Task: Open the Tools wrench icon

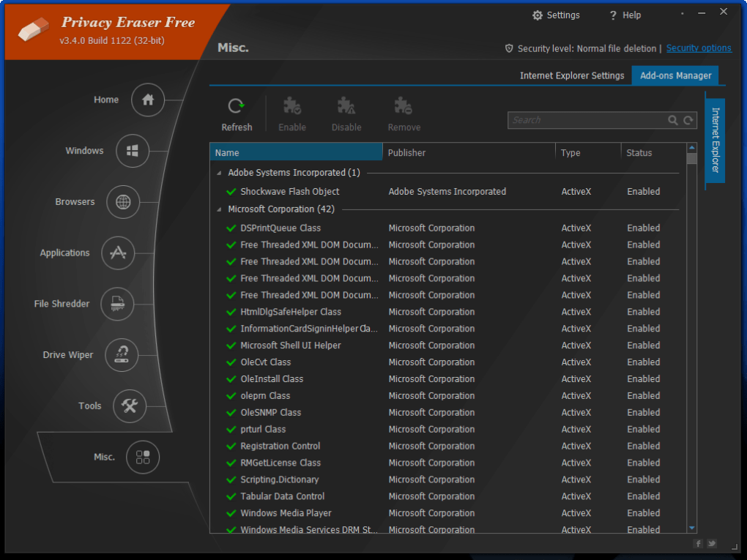Action: tap(130, 406)
